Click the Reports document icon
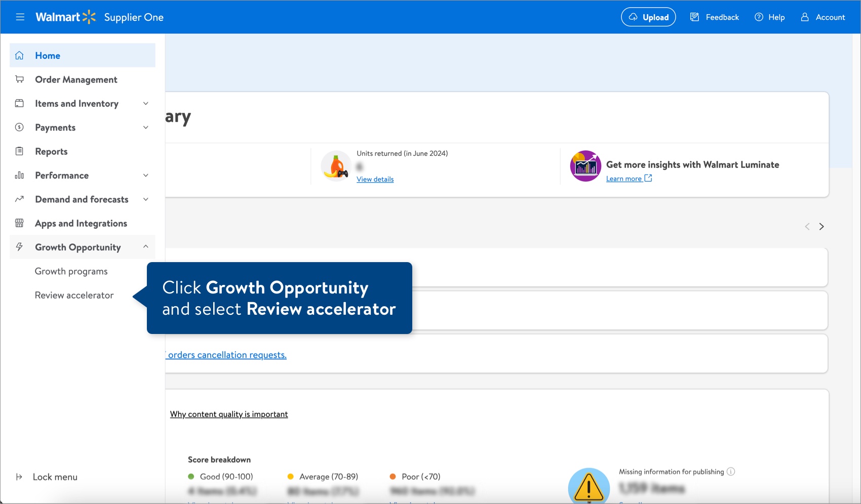Viewport: 861px width, 504px height. coord(19,151)
